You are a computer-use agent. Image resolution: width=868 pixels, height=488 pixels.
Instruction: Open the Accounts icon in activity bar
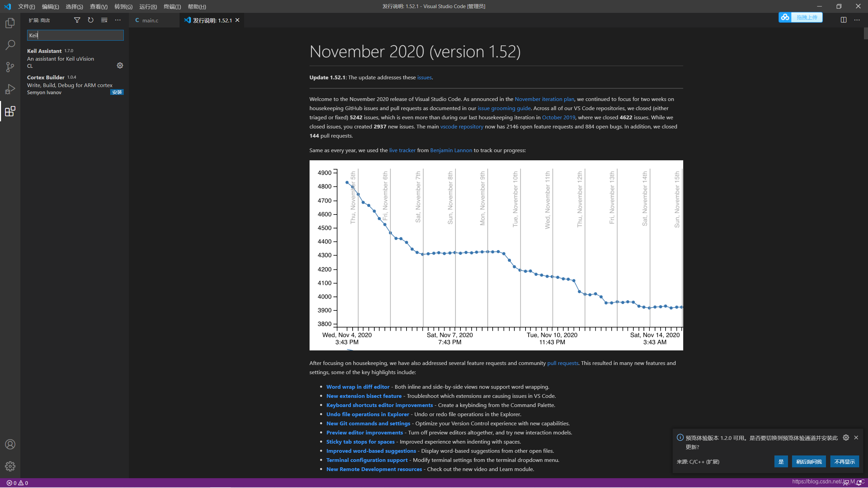tap(10, 444)
